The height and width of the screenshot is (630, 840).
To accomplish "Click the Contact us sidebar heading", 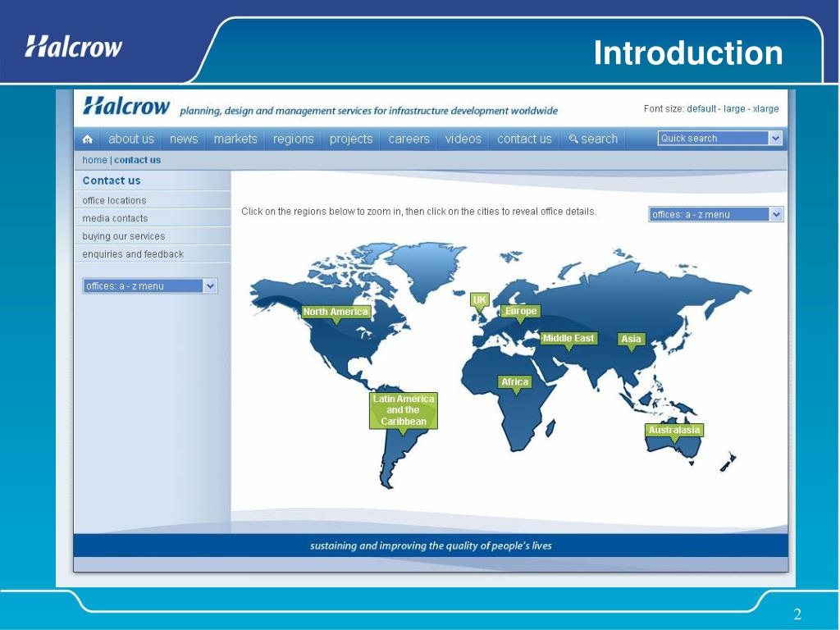I will pyautogui.click(x=112, y=180).
